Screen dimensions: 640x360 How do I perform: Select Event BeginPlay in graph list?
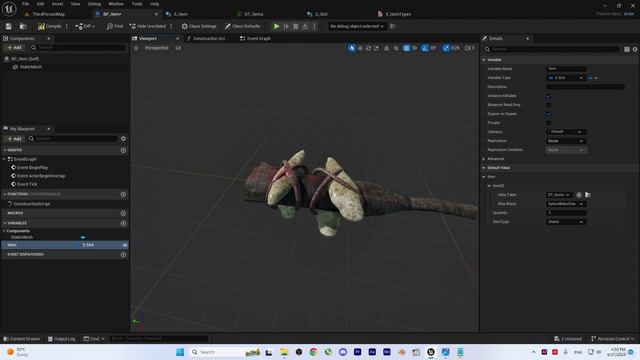click(32, 167)
